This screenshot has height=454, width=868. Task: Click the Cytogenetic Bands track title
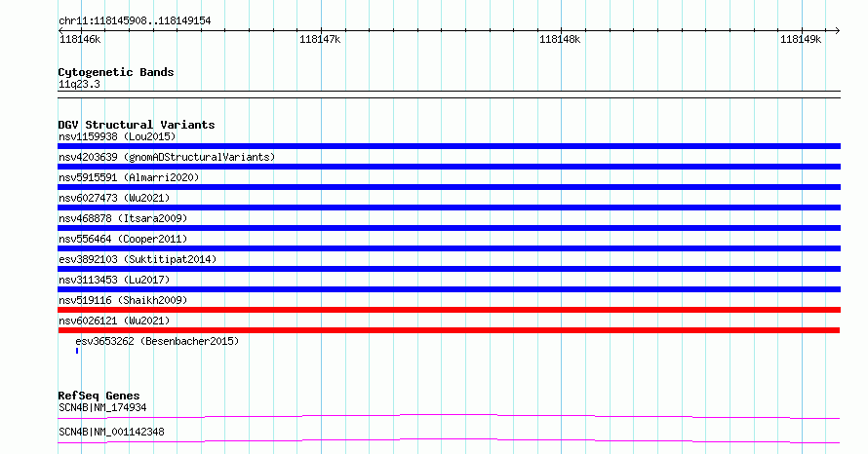[x=116, y=72]
